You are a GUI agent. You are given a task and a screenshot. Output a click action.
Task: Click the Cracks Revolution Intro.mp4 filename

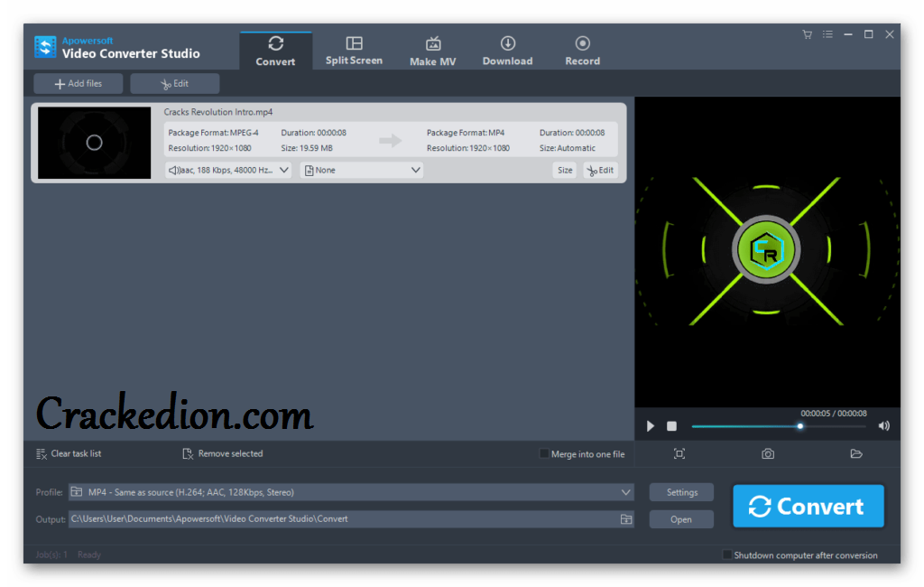point(218,112)
